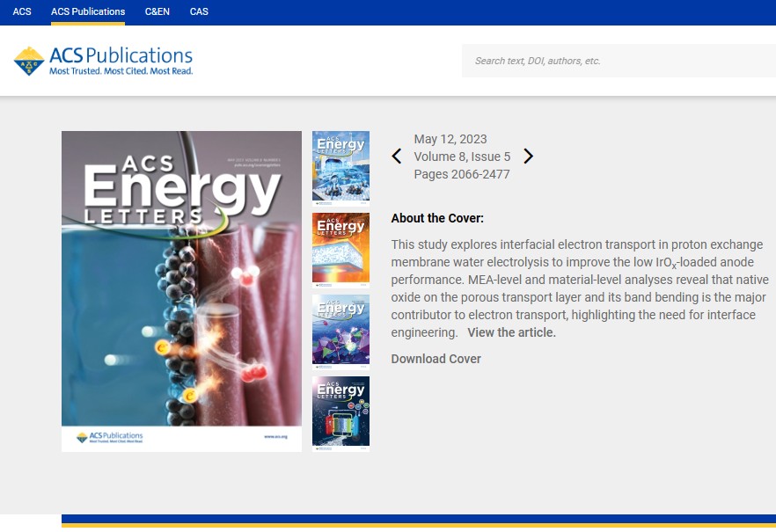Open the ACS link in top bar
The width and height of the screenshot is (776, 532).
pos(22,11)
